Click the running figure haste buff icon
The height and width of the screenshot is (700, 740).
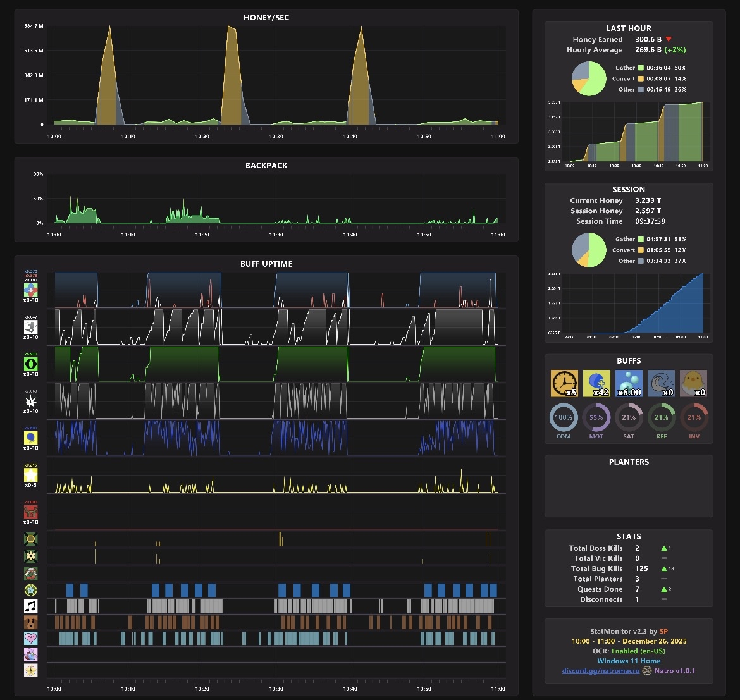tap(31, 327)
